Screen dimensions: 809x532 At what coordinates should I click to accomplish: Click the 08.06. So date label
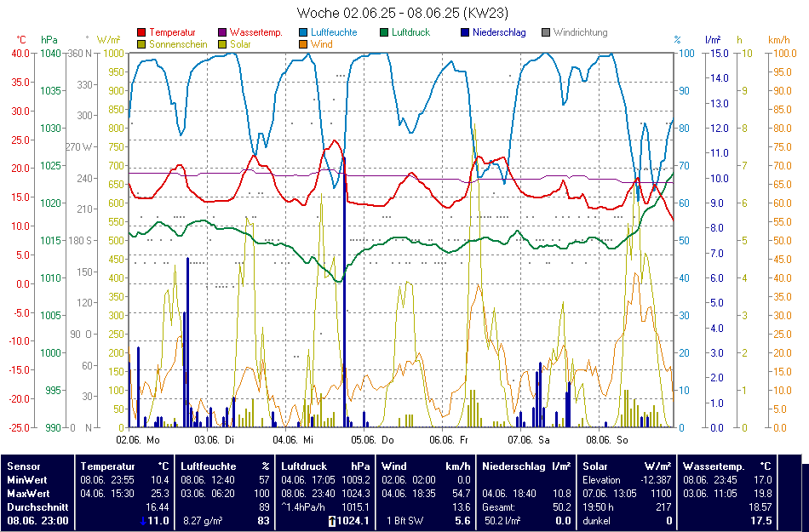point(607,440)
